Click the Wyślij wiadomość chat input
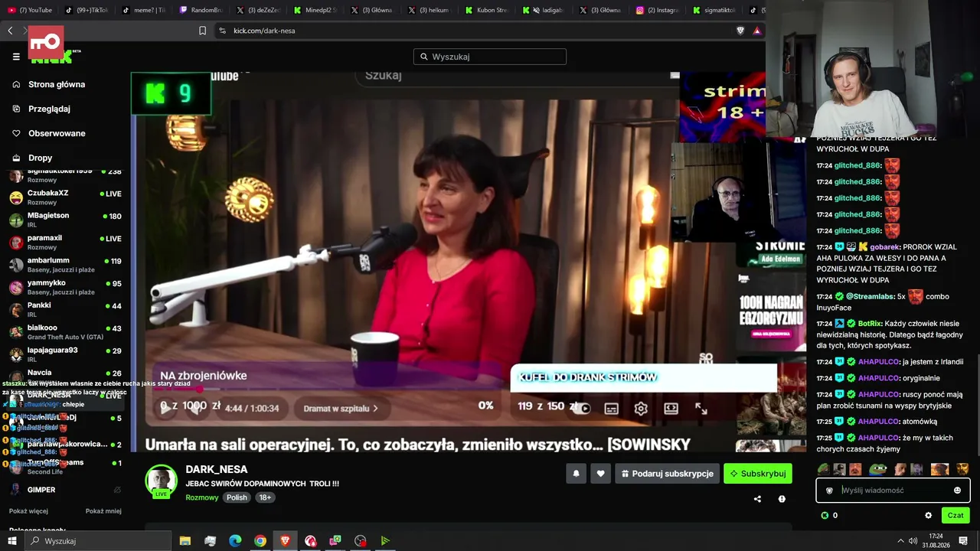 (x=893, y=491)
